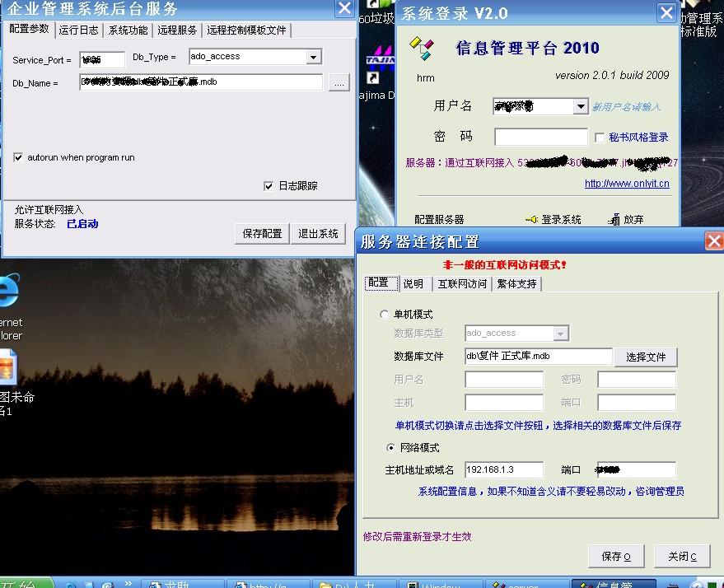
Task: Open the Internet Explorer desktop icon
Action: click(8, 292)
